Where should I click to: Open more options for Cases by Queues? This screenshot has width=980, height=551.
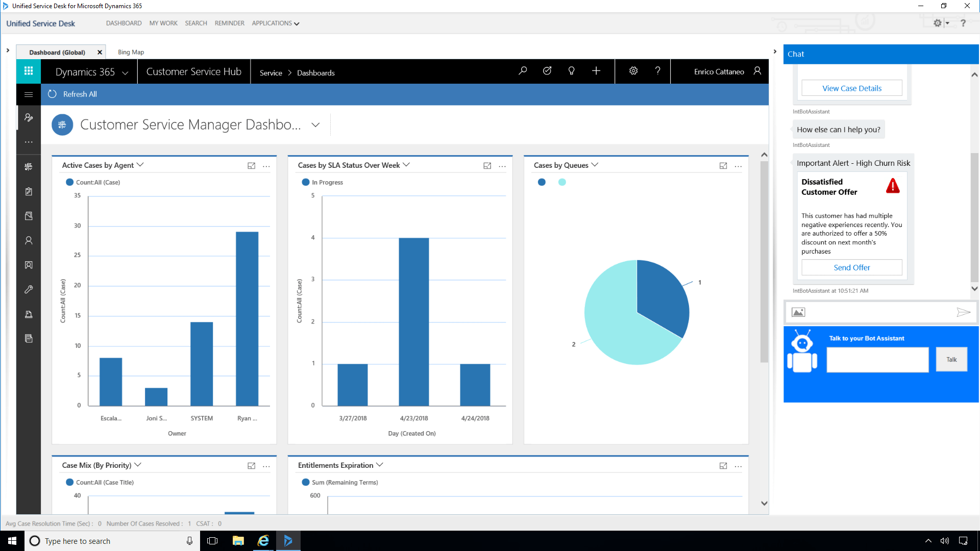click(738, 166)
